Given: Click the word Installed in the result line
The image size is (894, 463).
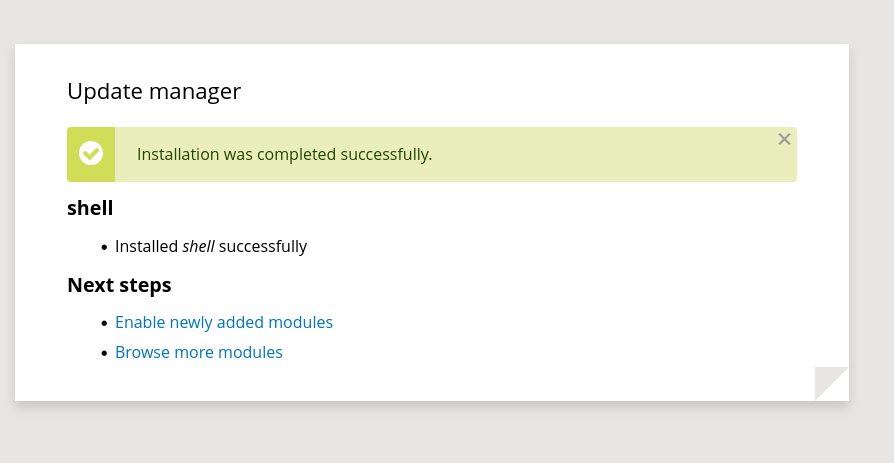Looking at the screenshot, I should (x=147, y=246).
